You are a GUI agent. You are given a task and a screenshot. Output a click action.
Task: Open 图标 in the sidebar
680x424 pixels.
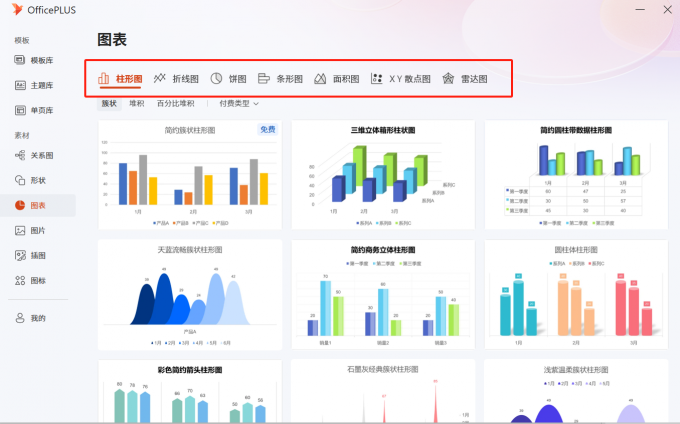pyautogui.click(x=30, y=281)
